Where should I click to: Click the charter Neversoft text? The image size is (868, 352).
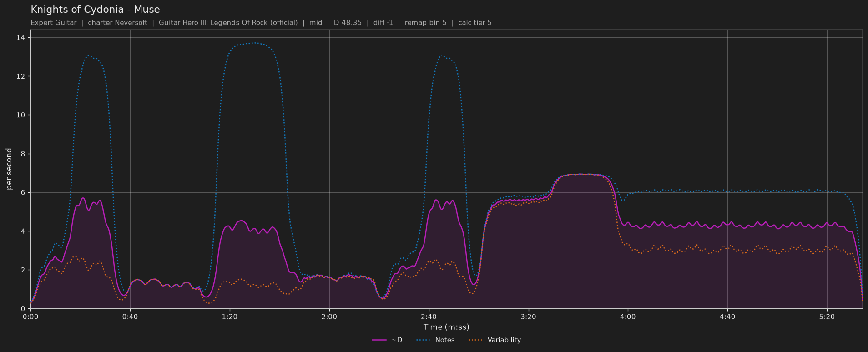(117, 23)
